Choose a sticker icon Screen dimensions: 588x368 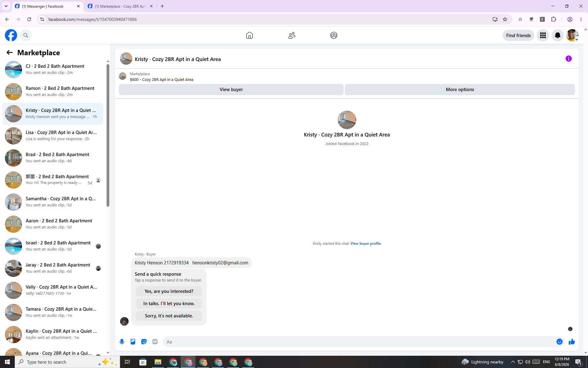click(144, 342)
